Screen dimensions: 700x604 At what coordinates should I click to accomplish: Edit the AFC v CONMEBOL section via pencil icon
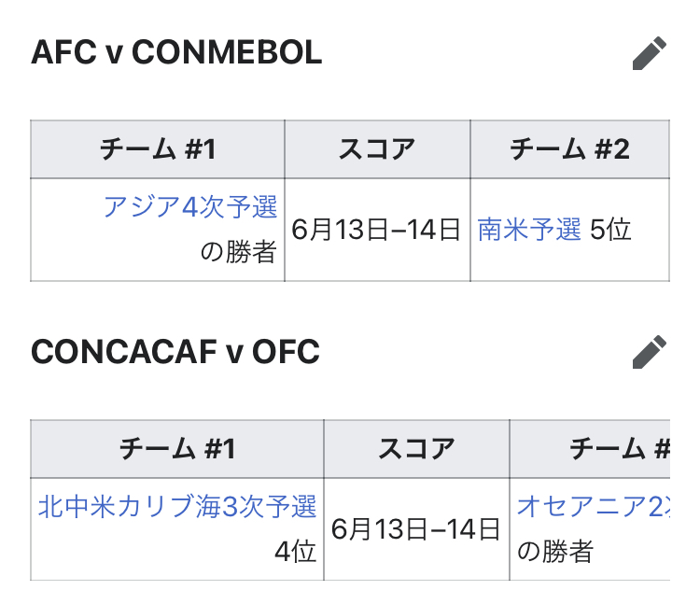[x=650, y=53]
